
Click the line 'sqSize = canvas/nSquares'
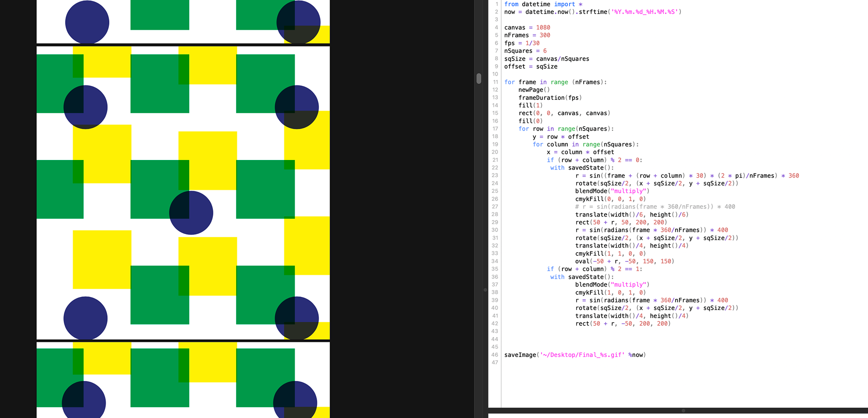pyautogui.click(x=547, y=59)
